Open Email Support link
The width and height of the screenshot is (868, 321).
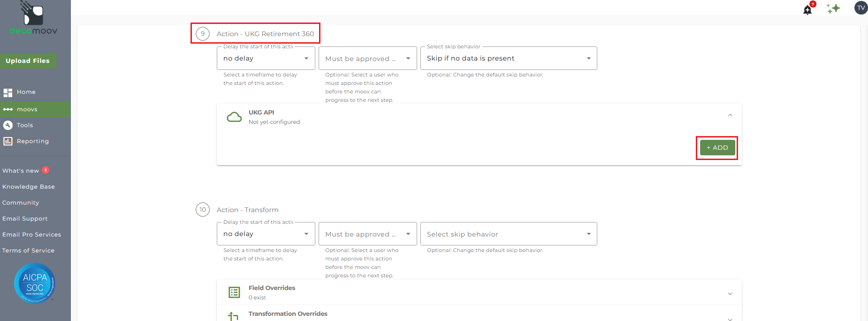click(25, 219)
